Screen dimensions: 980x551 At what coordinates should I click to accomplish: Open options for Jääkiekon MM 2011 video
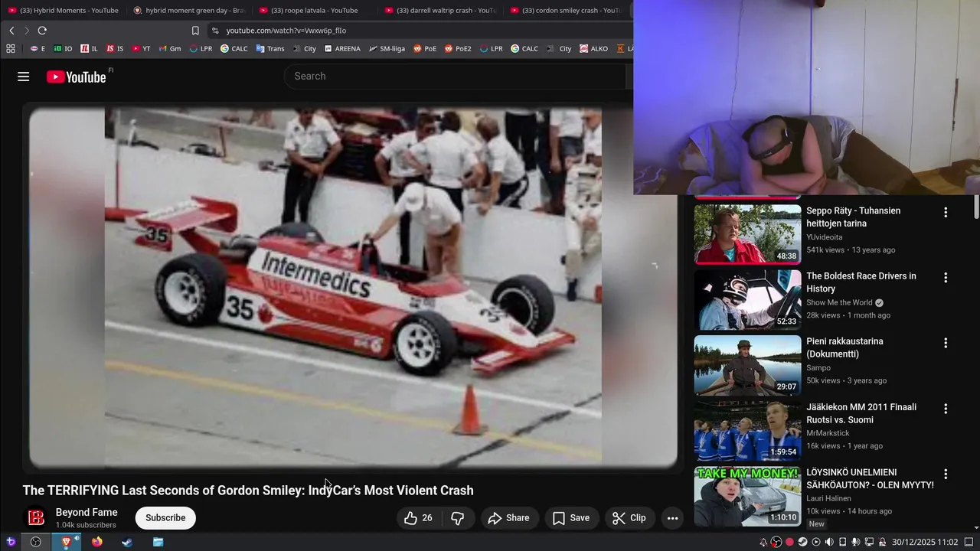pyautogui.click(x=946, y=409)
